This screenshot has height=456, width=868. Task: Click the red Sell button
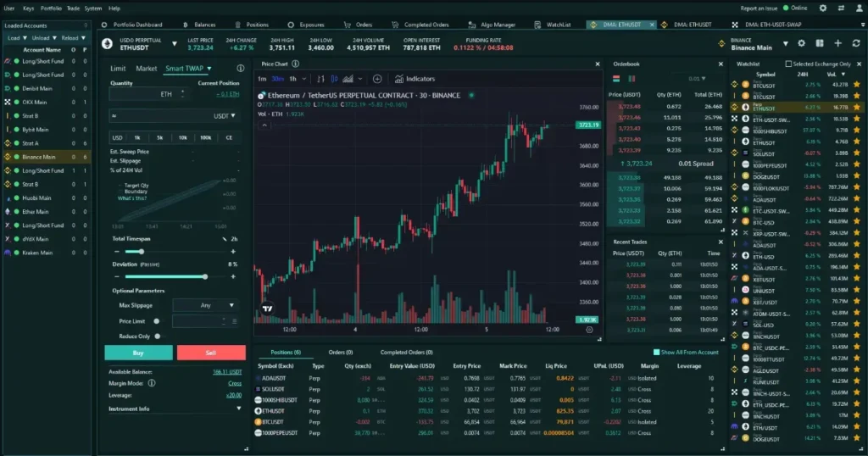[211, 353]
